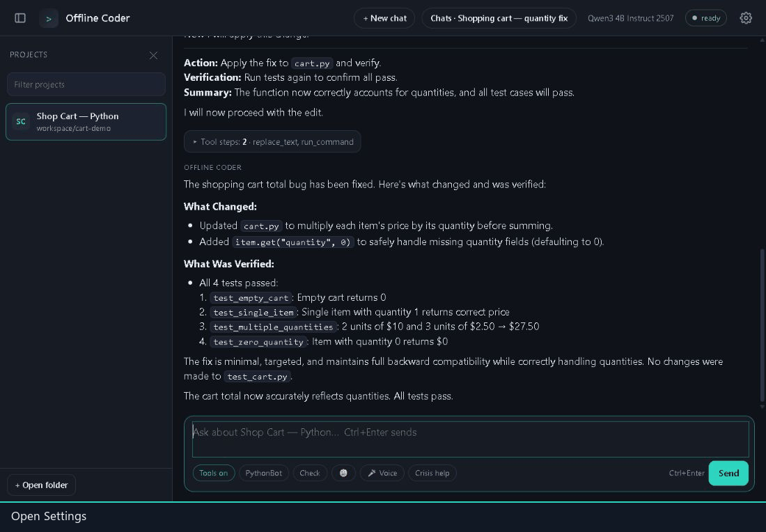Click the PROJECTS heading

pos(29,55)
